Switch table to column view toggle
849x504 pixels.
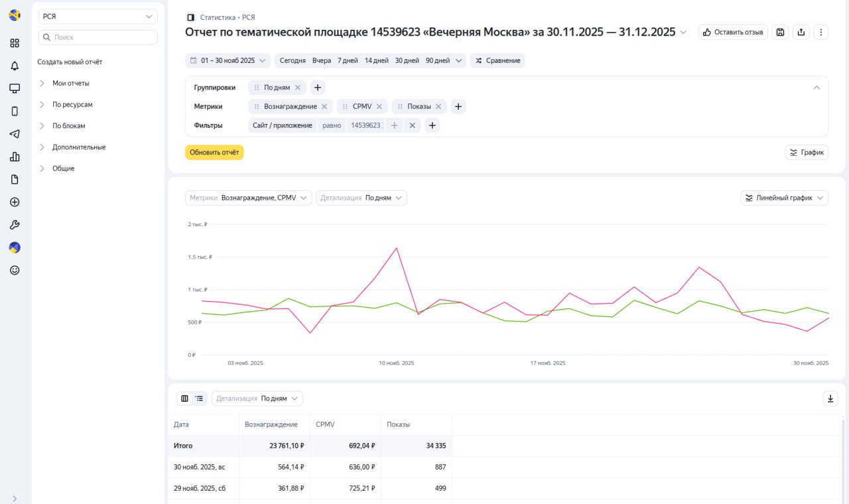coord(184,399)
